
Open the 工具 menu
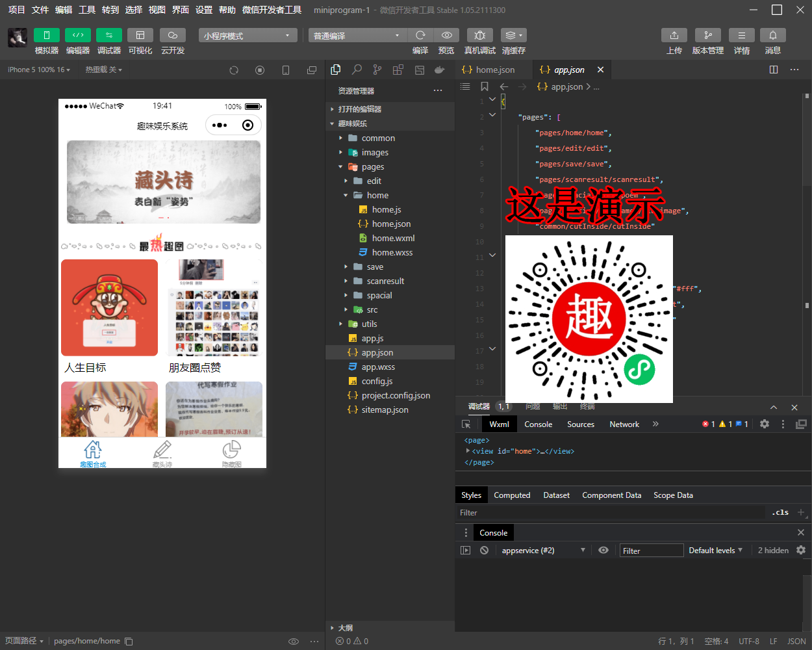[87, 10]
